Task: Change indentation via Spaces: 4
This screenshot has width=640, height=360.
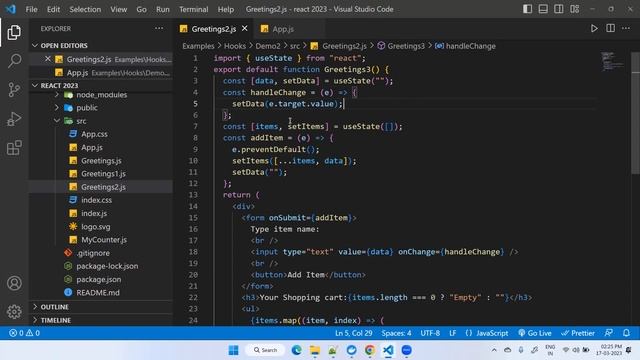Action: pyautogui.click(x=396, y=333)
